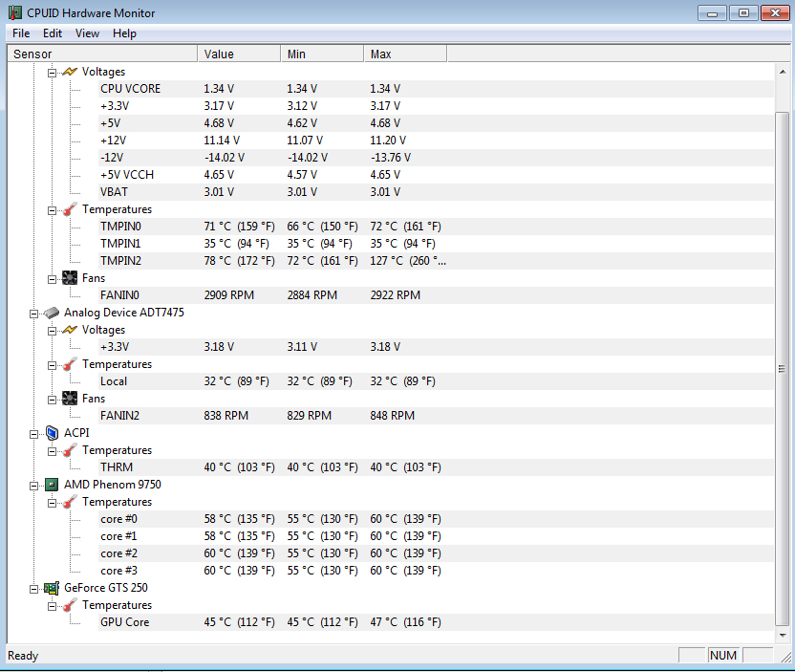The image size is (795, 672).
Task: Click the Fans icon above FANIN0
Action: tap(70, 278)
